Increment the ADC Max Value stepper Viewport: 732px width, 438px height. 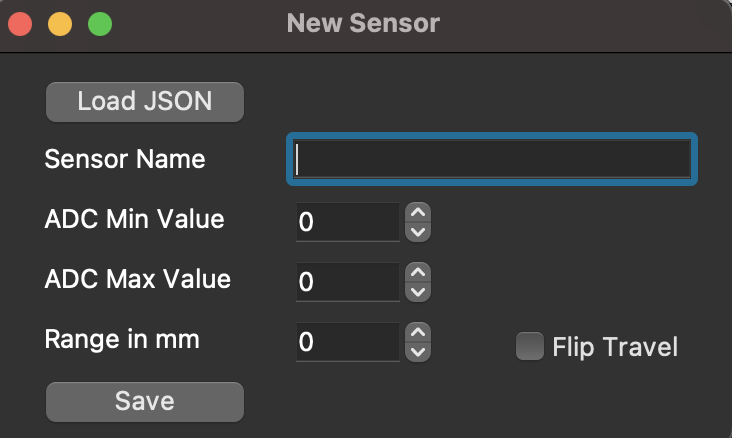click(x=419, y=272)
